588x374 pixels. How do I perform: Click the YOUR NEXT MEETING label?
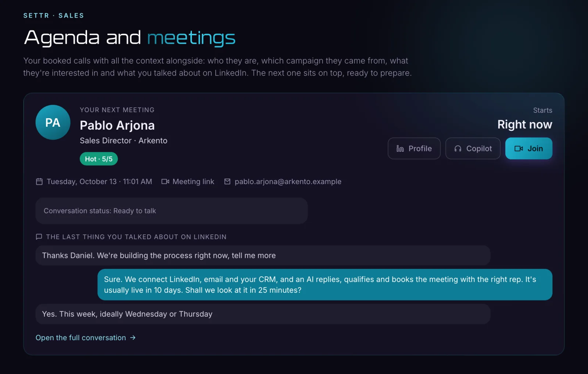tap(117, 110)
